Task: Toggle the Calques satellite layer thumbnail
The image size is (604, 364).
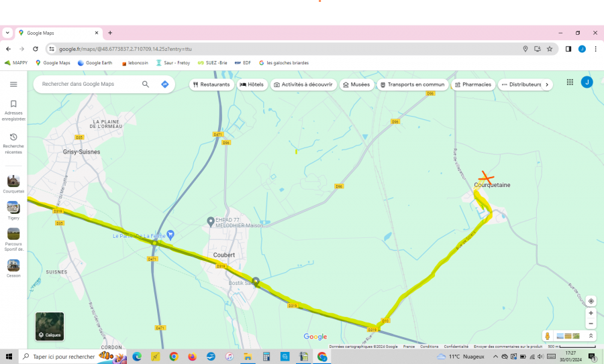Action: tap(50, 326)
